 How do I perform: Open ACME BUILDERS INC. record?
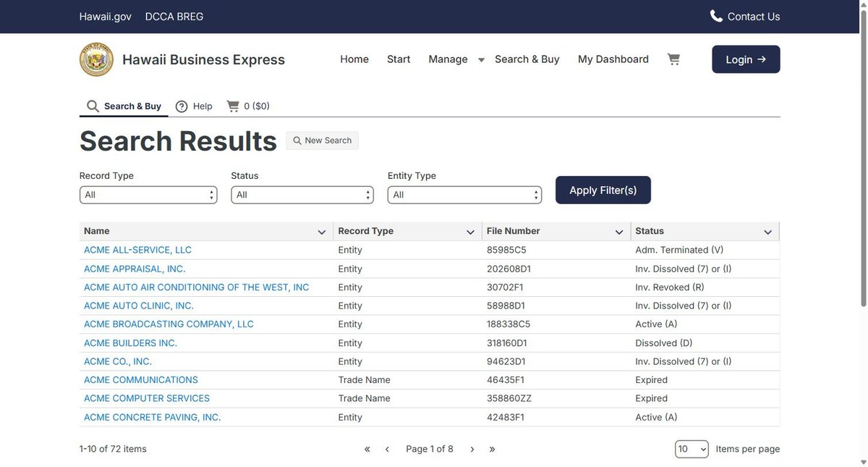[x=130, y=343]
